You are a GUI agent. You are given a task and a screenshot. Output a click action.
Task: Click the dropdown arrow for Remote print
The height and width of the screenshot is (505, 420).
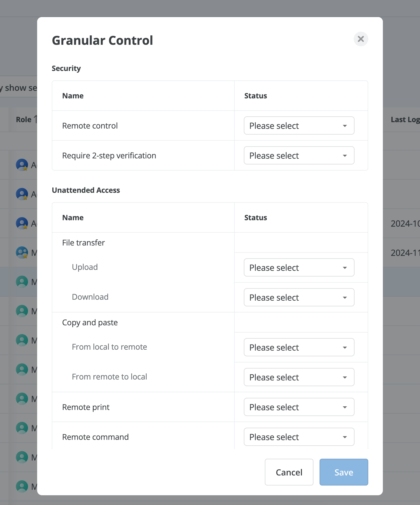click(x=345, y=407)
